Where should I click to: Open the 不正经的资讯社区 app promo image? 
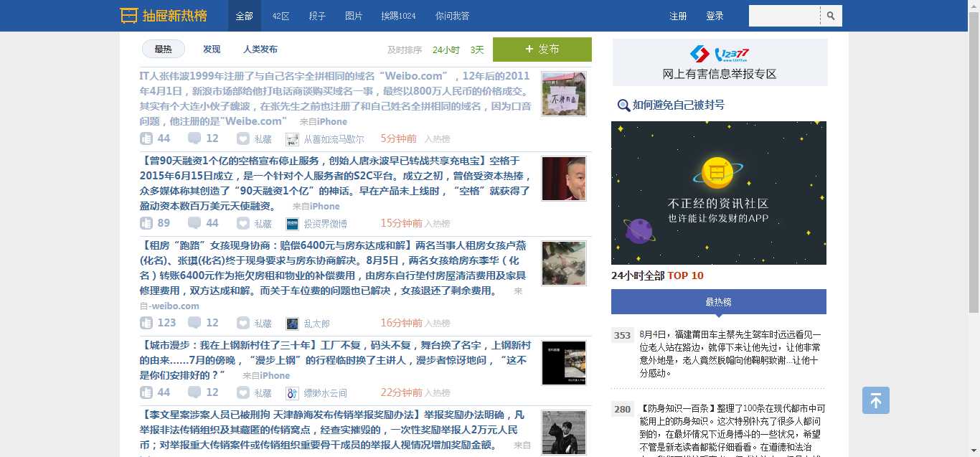tap(719, 193)
